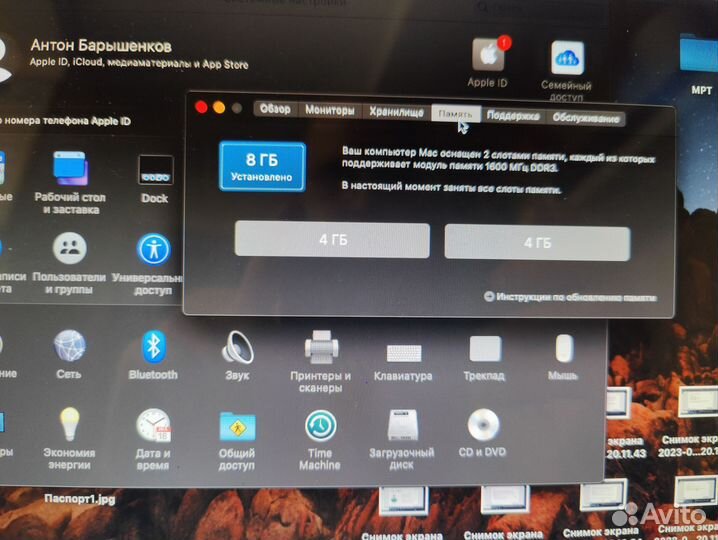Viewport: 718px width, 540px height.
Task: Select the right 4 ГБ memory slot
Action: (x=537, y=243)
